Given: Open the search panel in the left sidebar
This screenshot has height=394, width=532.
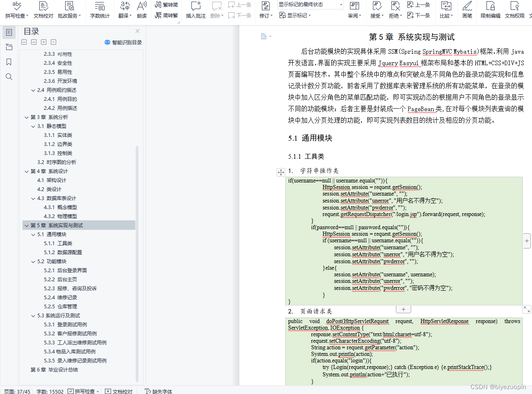Looking at the screenshot, I should click(x=9, y=76).
